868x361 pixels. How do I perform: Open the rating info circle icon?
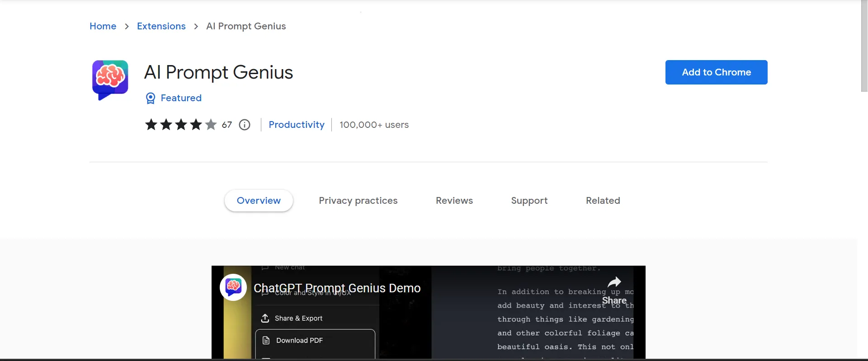pos(245,125)
